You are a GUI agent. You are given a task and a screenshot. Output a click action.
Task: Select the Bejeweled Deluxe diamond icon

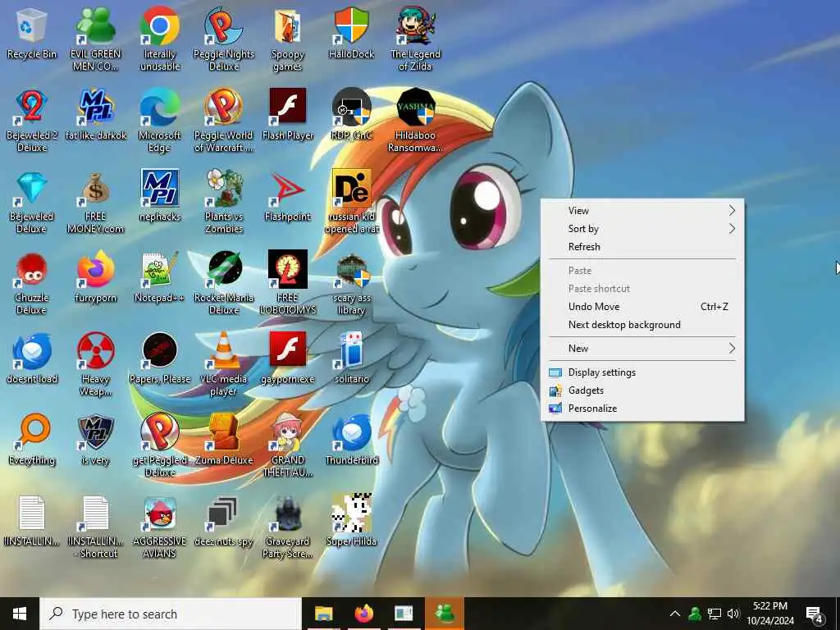click(32, 202)
